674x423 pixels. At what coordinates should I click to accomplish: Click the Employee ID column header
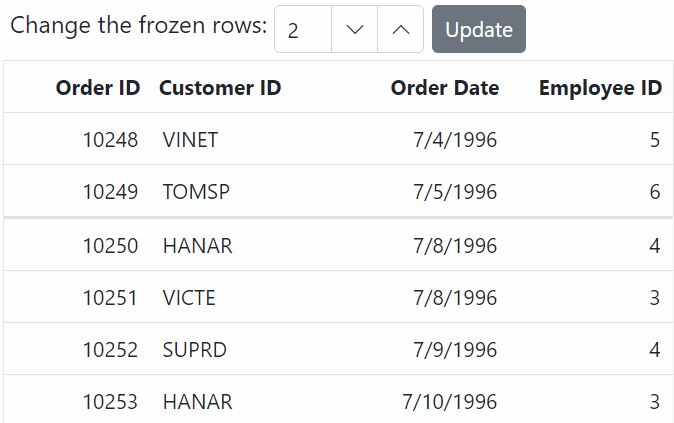pyautogui.click(x=600, y=88)
